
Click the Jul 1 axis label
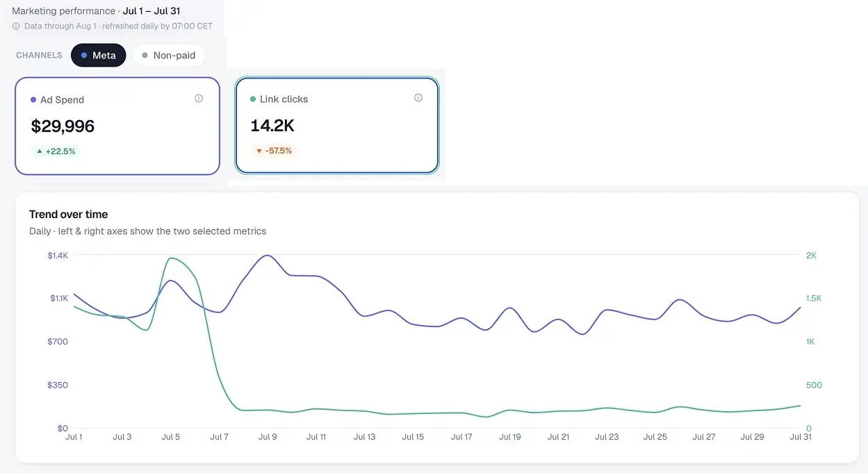(x=74, y=437)
